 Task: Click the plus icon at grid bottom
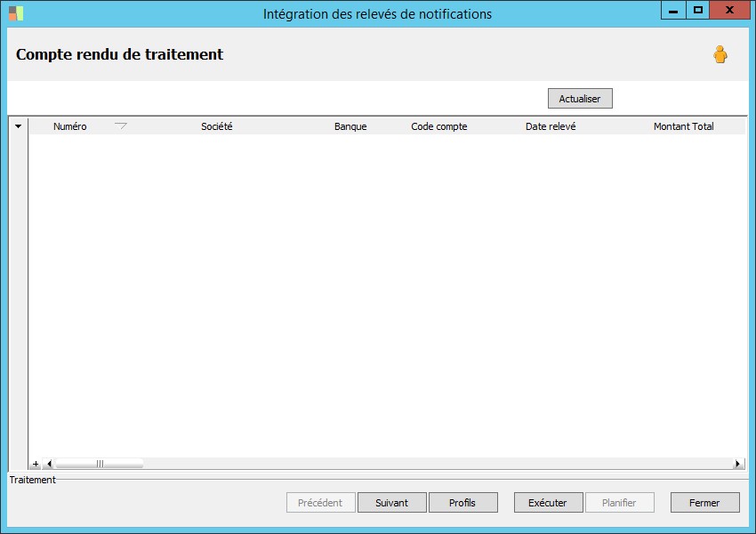pyautogui.click(x=36, y=464)
